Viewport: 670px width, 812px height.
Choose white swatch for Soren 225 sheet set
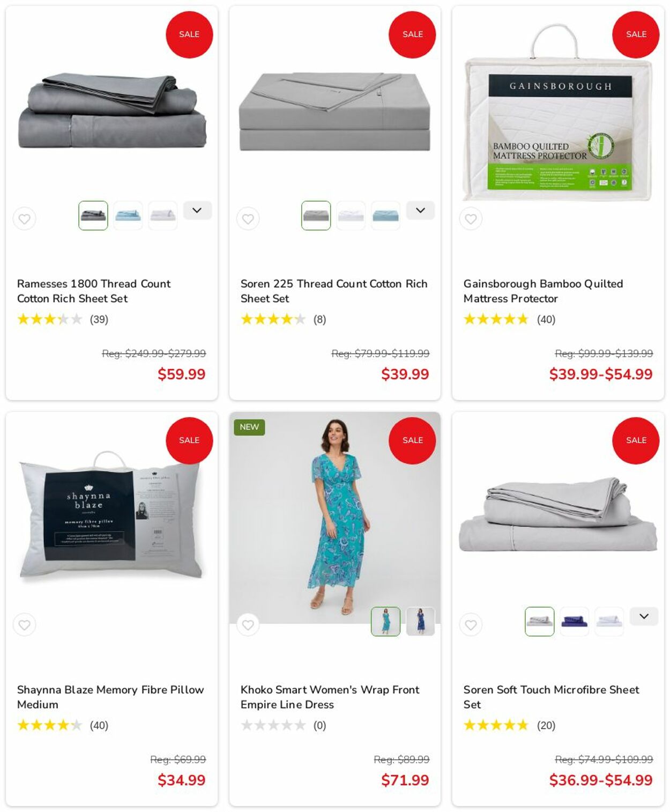coord(351,216)
